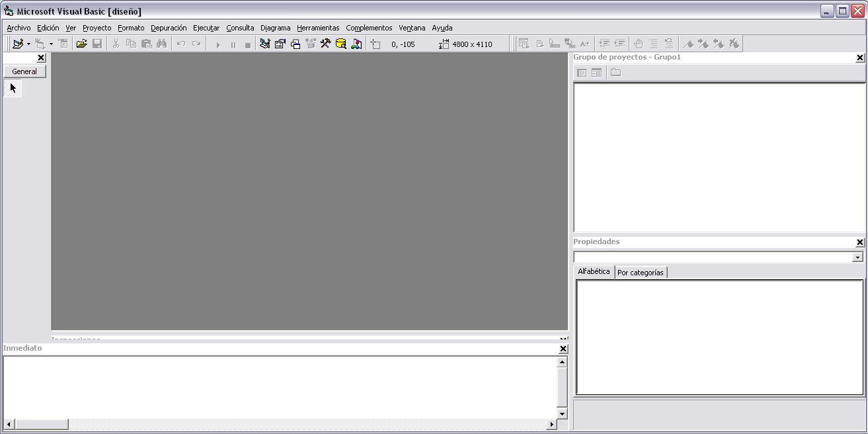Open the Propiedades object combo box
868x434 pixels.
click(x=857, y=257)
